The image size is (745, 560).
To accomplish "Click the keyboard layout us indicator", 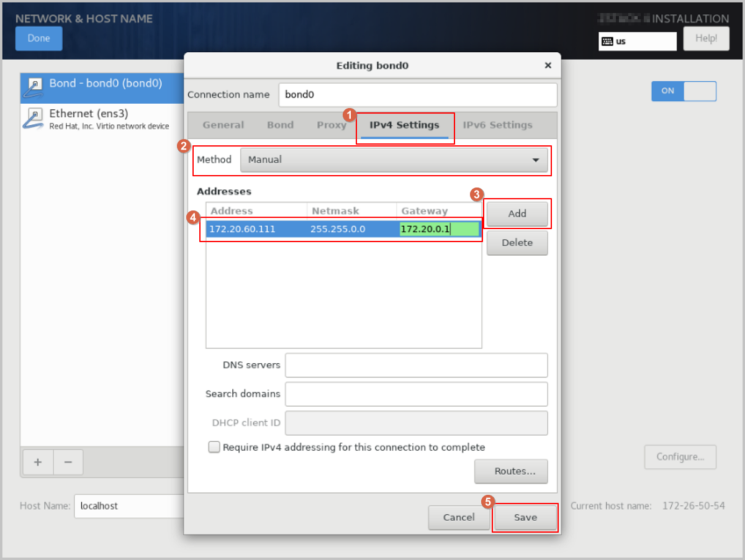I will pyautogui.click(x=637, y=41).
